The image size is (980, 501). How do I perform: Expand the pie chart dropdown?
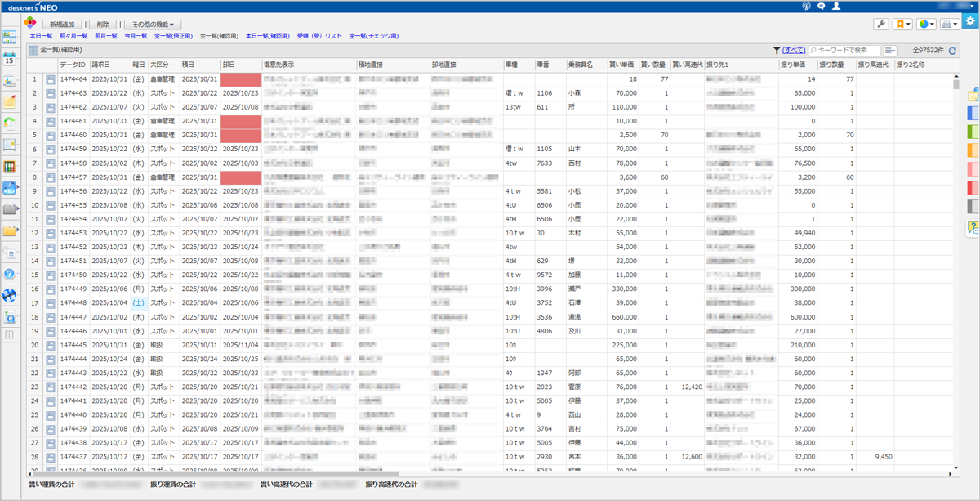[926, 25]
